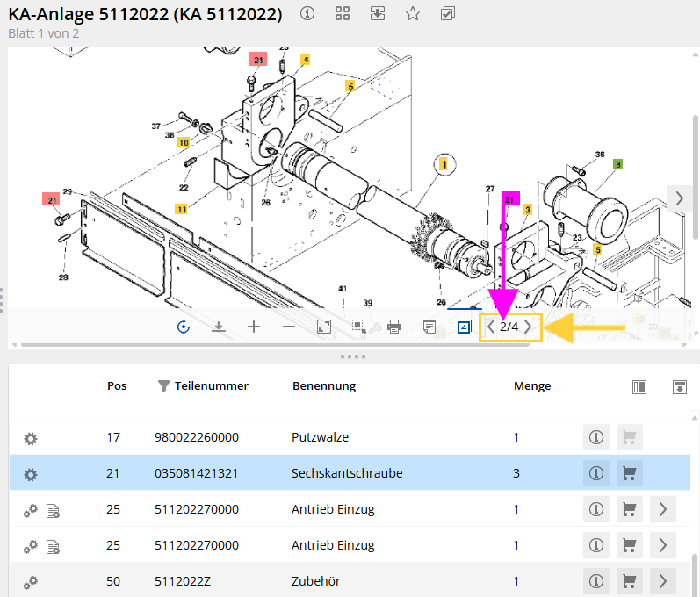Viewport: 700px width, 597px height.
Task: Sort the list by Benennung column
Action: click(323, 386)
